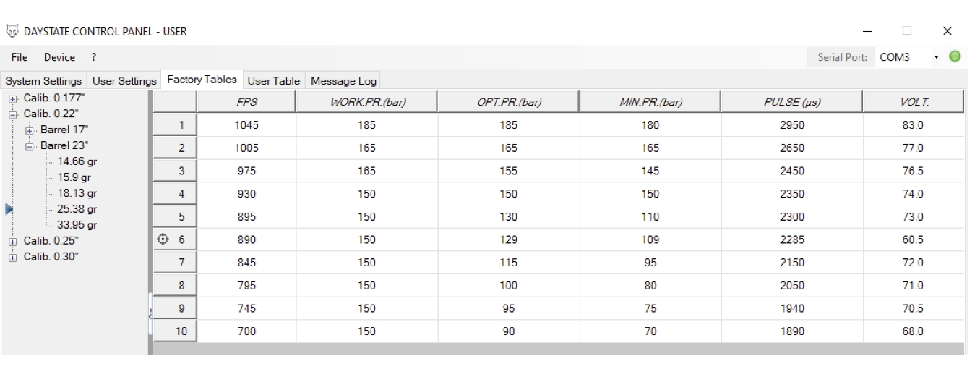Click the panel splitter collapse arrow
The width and height of the screenshot is (980, 369).
pos(151,312)
